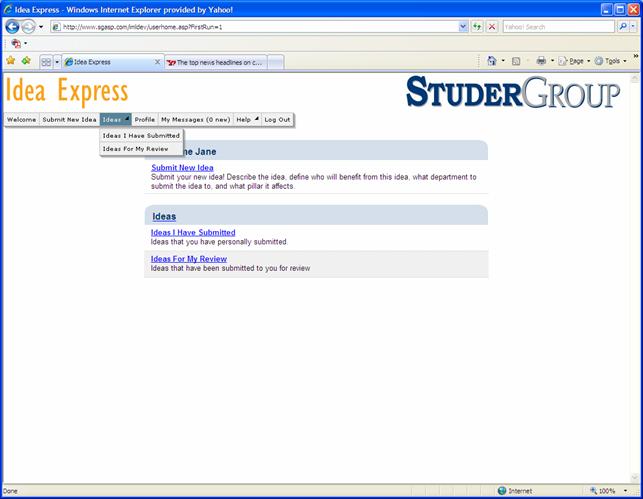The image size is (643, 499).
Task: Open the Tools menu
Action: (611, 61)
